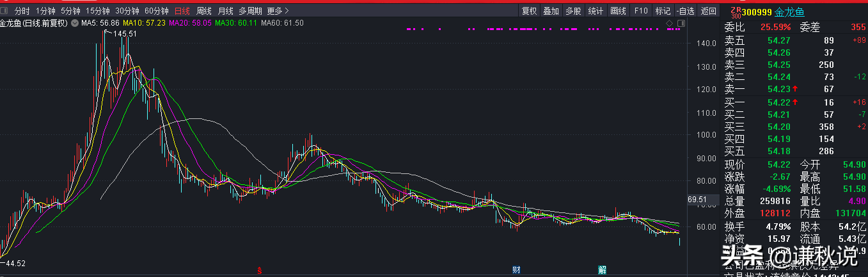The width and height of the screenshot is (868, 277).
Task: Click the 卖一 price 54.23
Action: click(778, 90)
